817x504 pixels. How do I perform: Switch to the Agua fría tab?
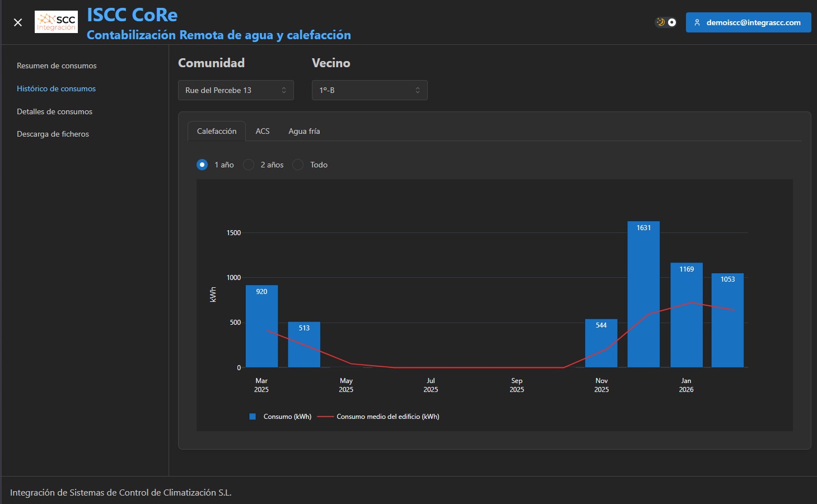(304, 131)
